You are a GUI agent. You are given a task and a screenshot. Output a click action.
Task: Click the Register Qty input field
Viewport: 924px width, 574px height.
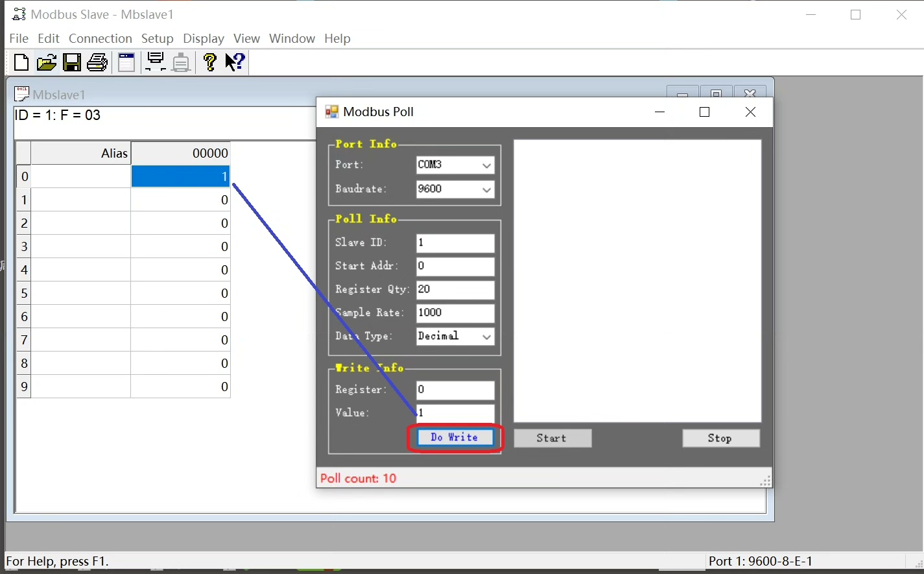pos(455,290)
